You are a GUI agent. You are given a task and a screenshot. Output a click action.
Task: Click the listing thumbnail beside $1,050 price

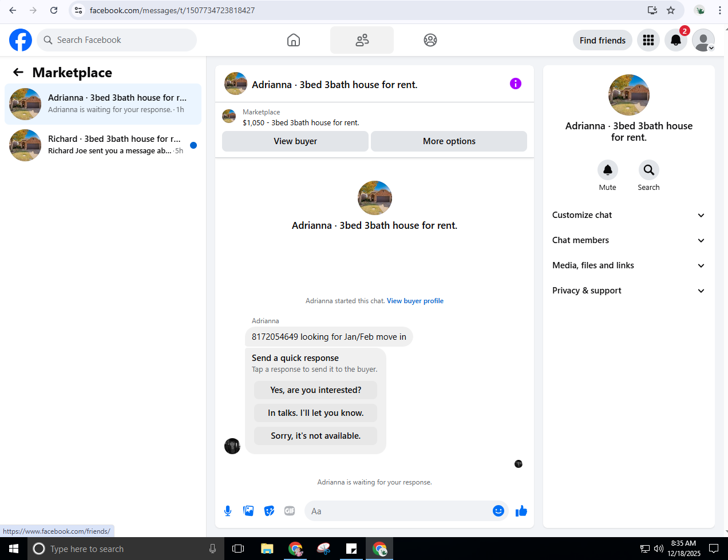coord(229,117)
